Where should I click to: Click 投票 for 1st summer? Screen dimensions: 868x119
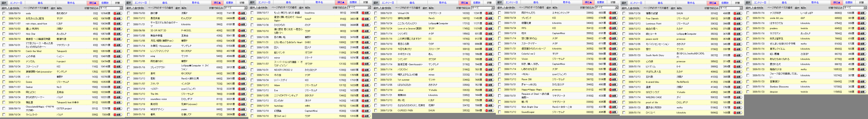click(489, 80)
